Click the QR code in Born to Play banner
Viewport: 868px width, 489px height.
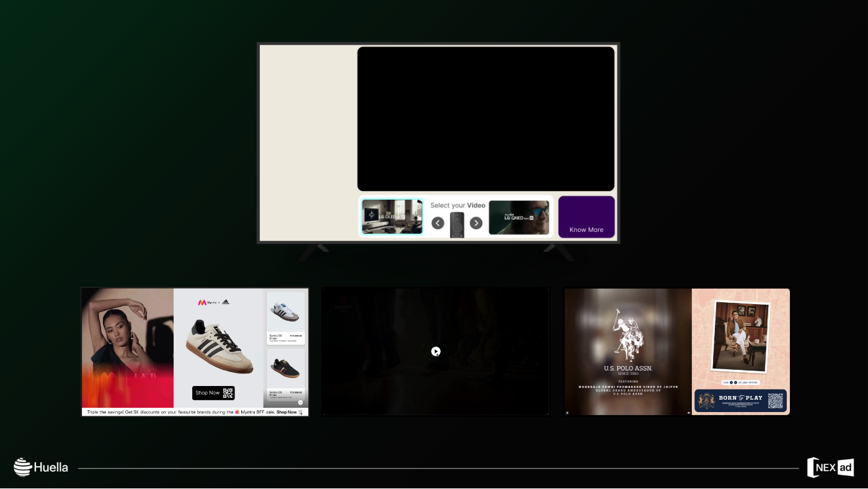(776, 400)
